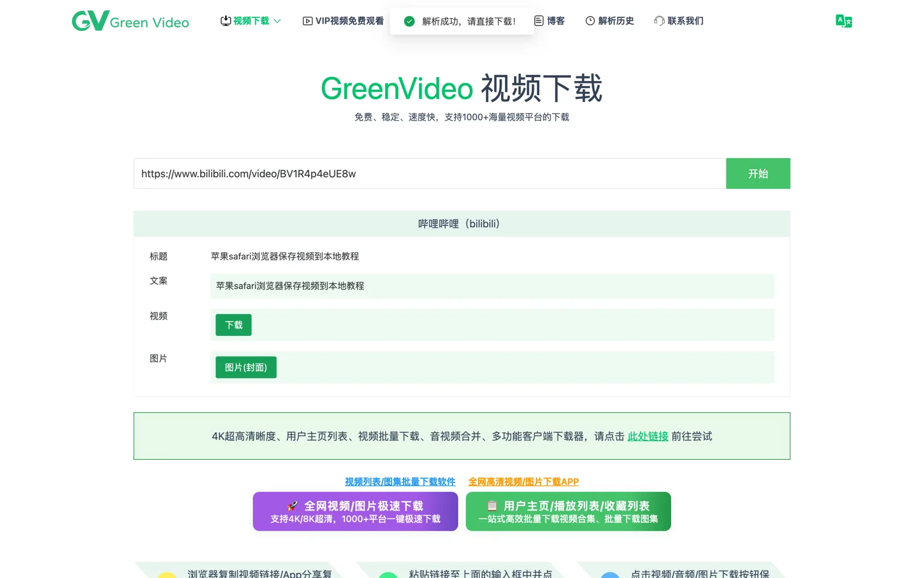Click the green 下载 video button
The width and height of the screenshot is (924, 578).
pos(234,325)
